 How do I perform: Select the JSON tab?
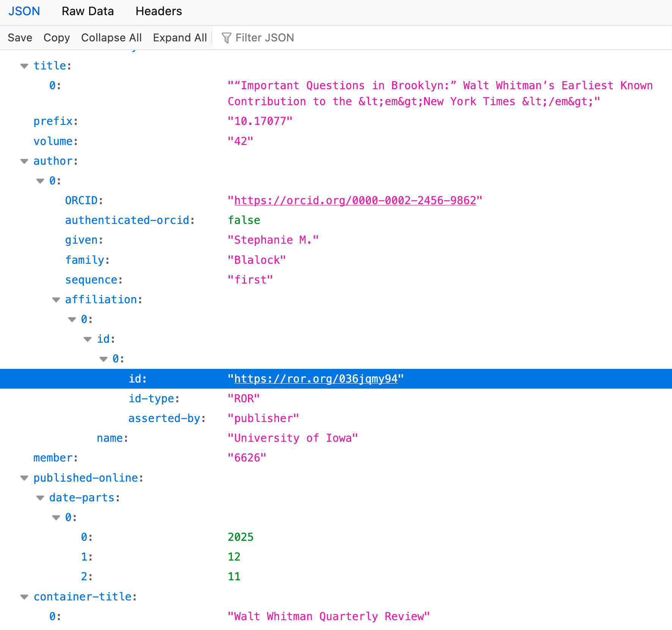coord(24,11)
